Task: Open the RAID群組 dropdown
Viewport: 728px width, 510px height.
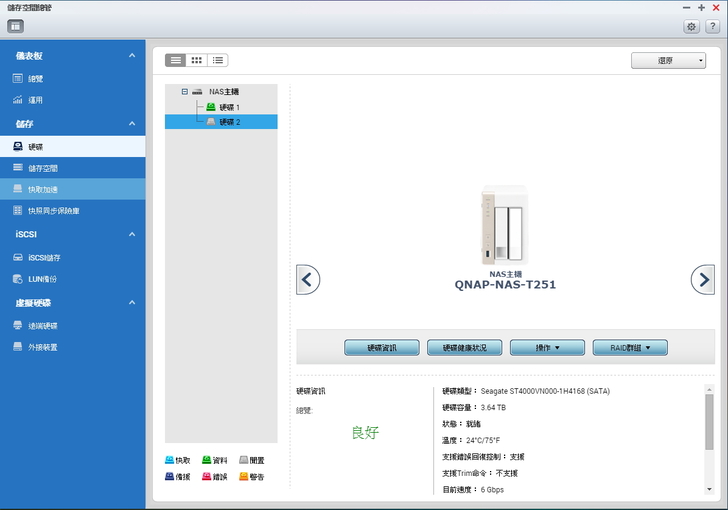Action: pos(630,348)
